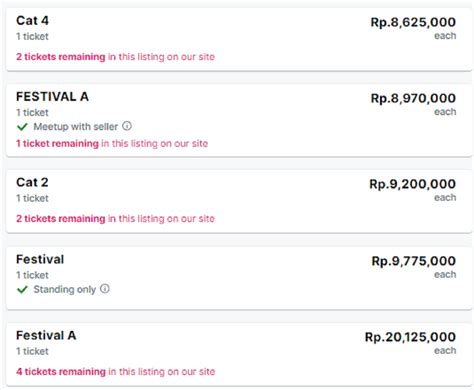474x390 pixels.
Task: Click the Rp.20,125,000 price
Action: 410,337
